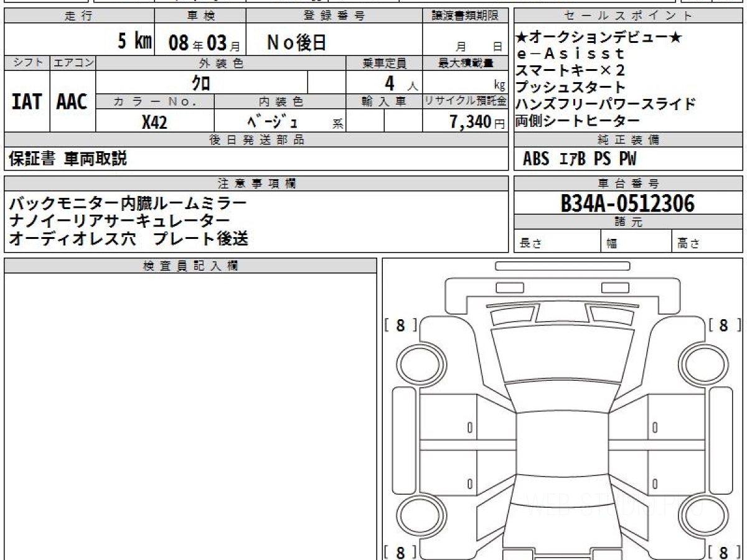Select the "スマートキー×2" line
This screenshot has width=747, height=560.
tap(571, 70)
